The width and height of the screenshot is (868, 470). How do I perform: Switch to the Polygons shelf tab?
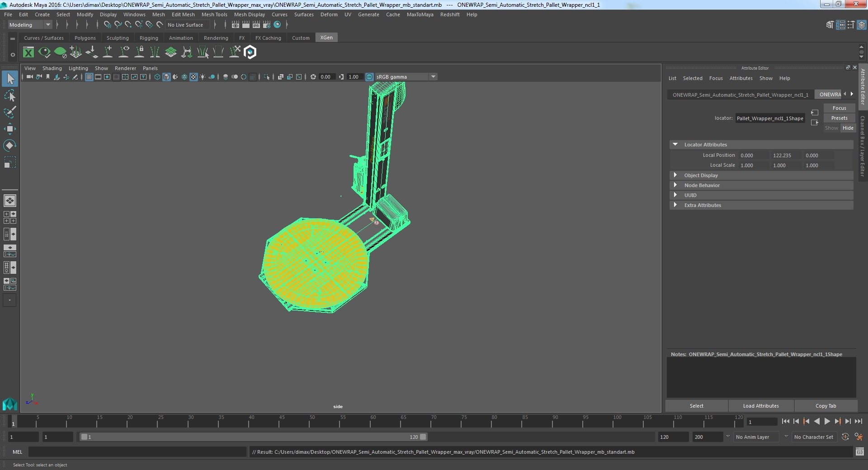(85, 38)
